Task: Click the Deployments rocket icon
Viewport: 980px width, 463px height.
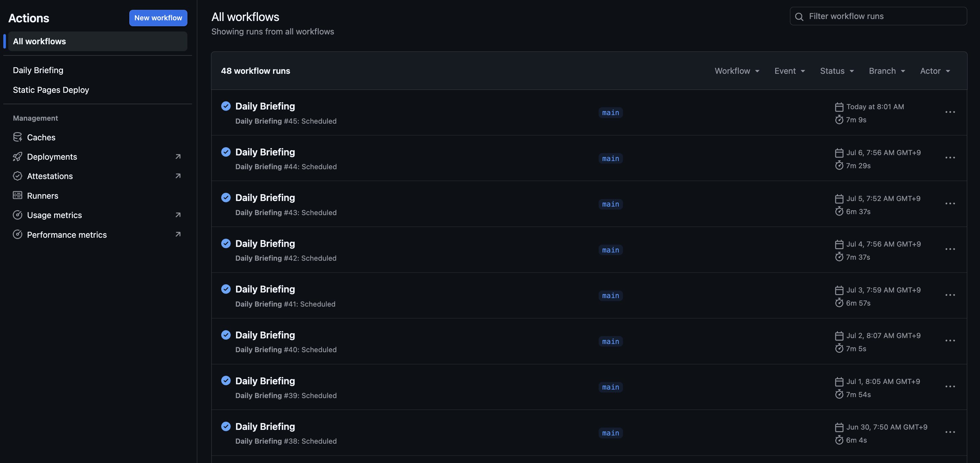Action: [17, 157]
